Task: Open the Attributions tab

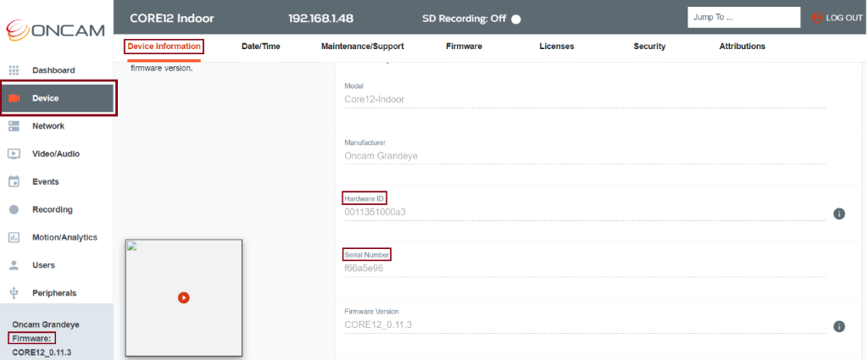Action: (743, 47)
